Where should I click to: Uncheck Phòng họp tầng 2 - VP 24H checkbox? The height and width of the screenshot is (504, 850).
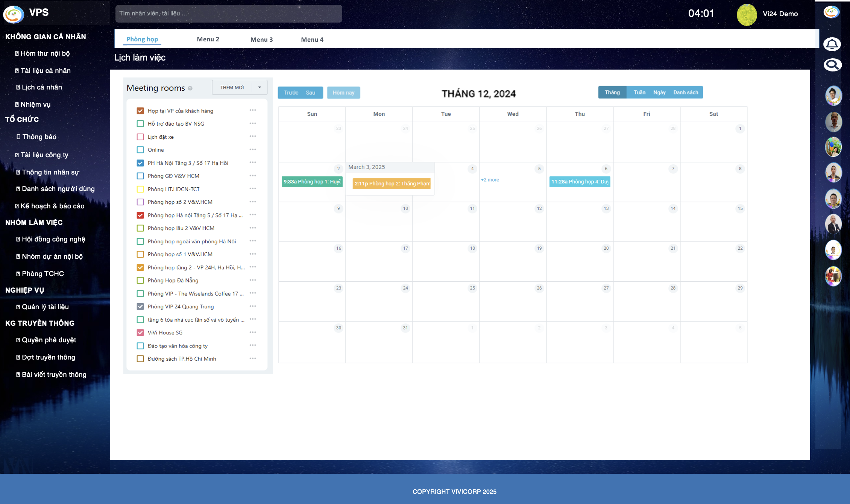coord(140,267)
